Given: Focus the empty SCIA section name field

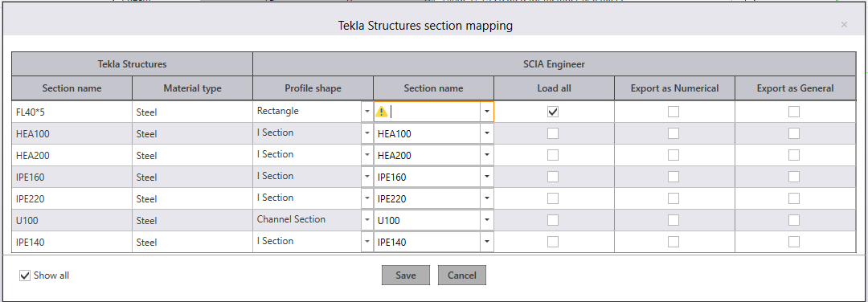Looking at the screenshot, I should tap(434, 112).
